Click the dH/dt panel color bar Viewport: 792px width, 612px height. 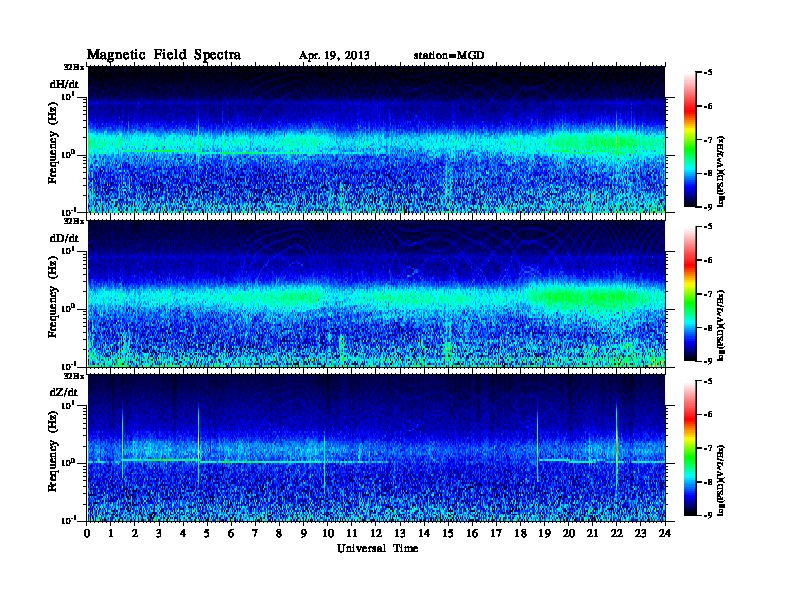(690, 140)
